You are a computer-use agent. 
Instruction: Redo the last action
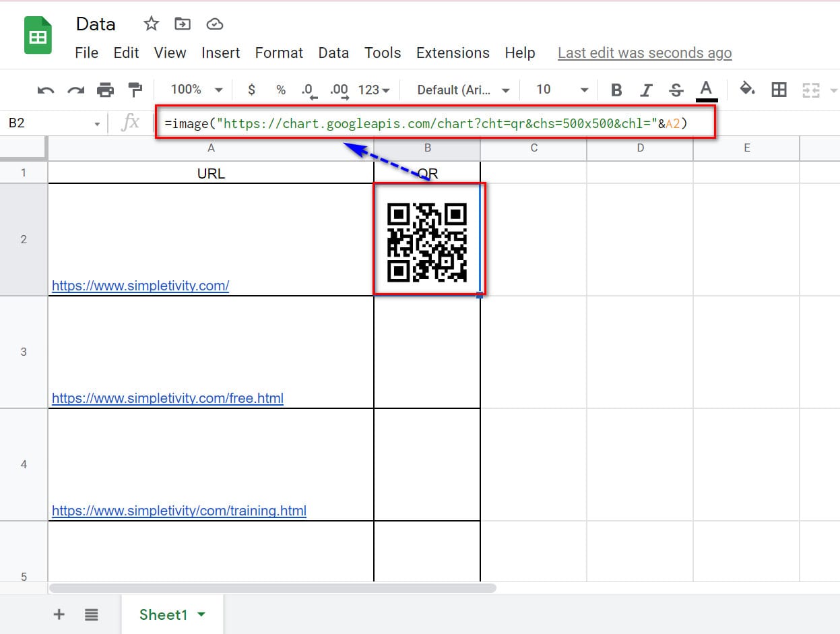pos(75,90)
